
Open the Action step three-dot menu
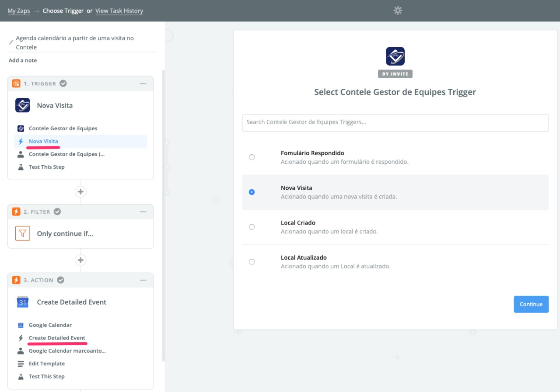click(x=143, y=280)
